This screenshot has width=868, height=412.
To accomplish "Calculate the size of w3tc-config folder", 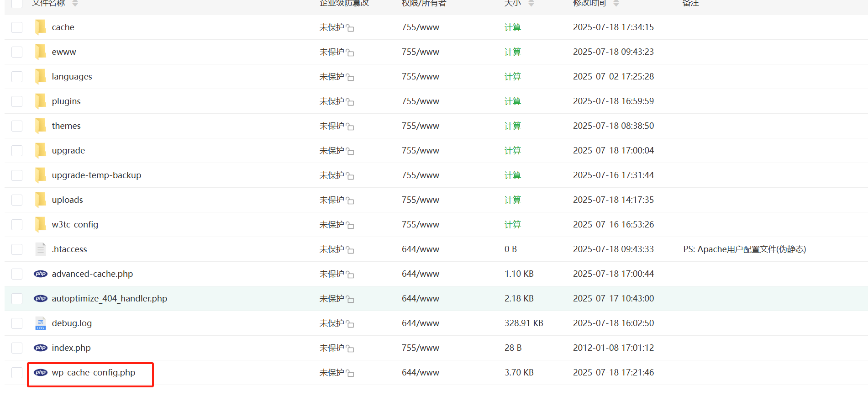I will click(x=512, y=225).
